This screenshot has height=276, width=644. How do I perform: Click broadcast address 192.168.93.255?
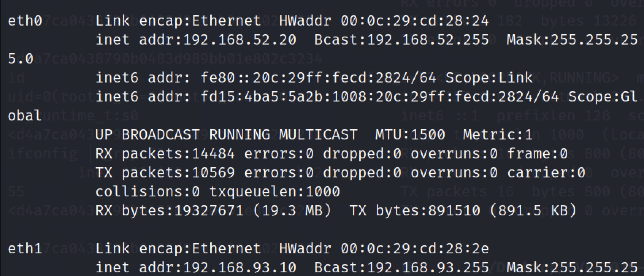[428, 268]
